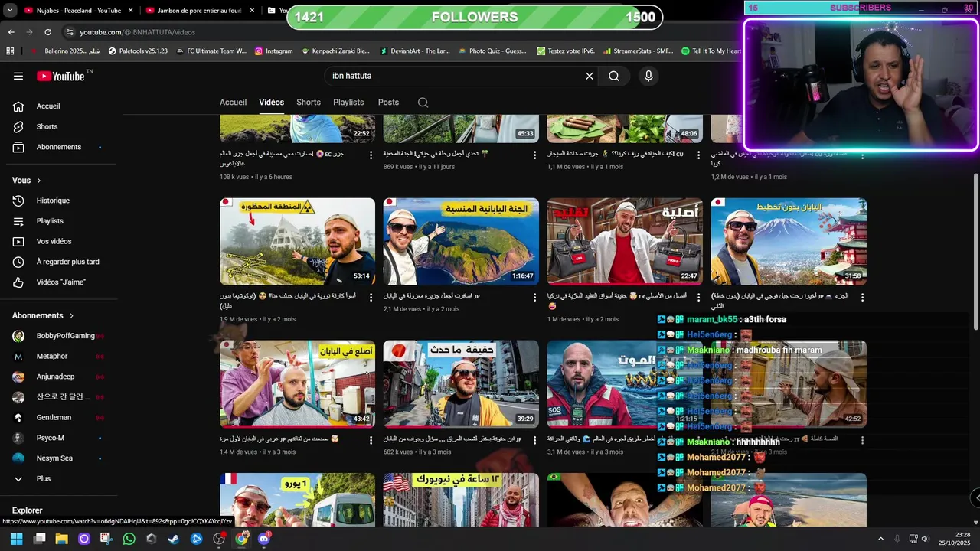
Task: Clear the search box with the X
Action: pyautogui.click(x=590, y=76)
